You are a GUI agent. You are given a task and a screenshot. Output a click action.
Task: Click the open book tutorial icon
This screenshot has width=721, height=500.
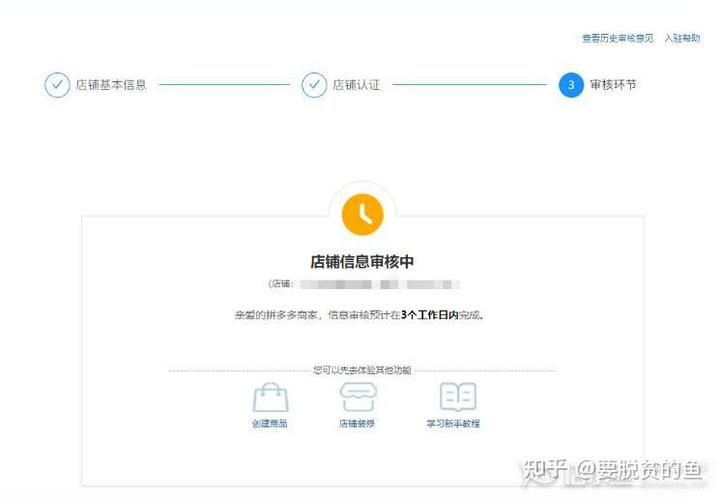458,397
